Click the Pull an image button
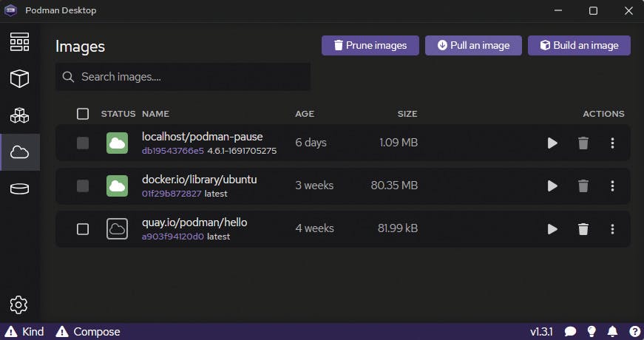The width and height of the screenshot is (644, 340). coord(473,45)
